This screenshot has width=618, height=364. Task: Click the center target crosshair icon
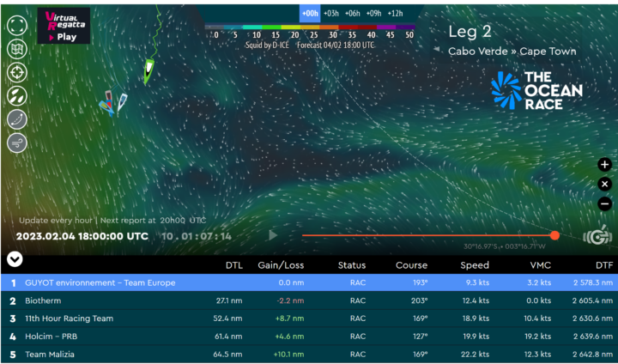[17, 73]
